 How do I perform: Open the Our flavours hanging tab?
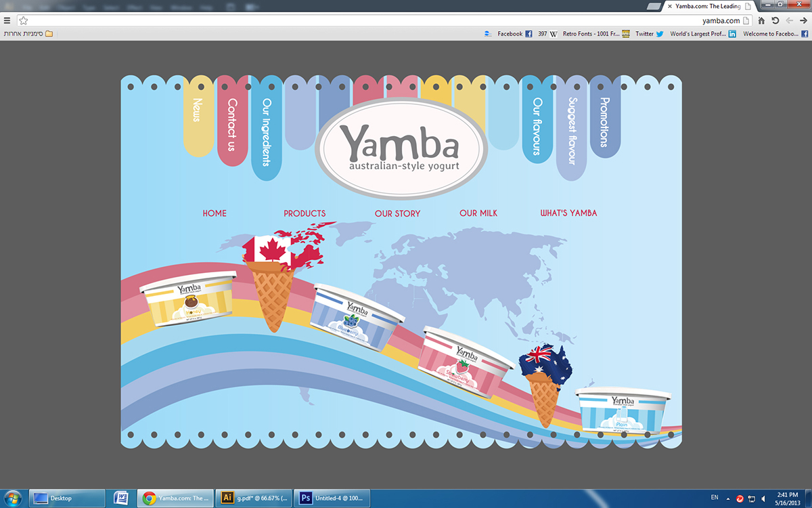537,121
